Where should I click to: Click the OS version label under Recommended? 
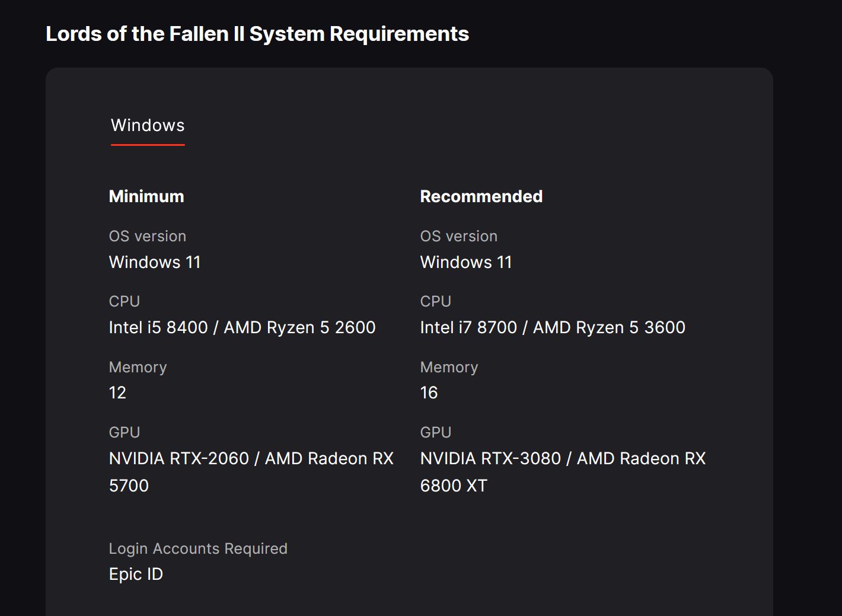pos(458,236)
